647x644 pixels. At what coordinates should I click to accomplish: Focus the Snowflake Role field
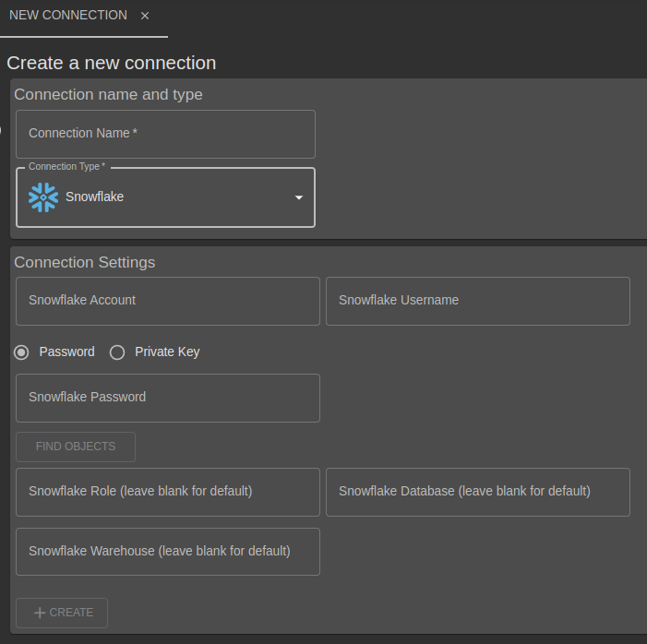tap(168, 492)
